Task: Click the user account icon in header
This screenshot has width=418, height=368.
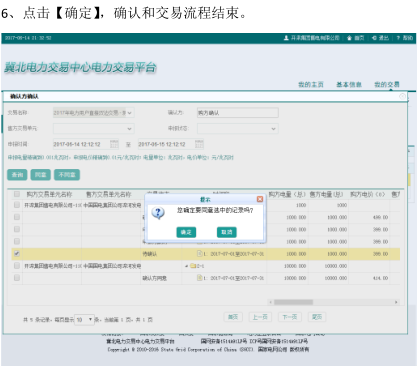Action: pyautogui.click(x=286, y=38)
